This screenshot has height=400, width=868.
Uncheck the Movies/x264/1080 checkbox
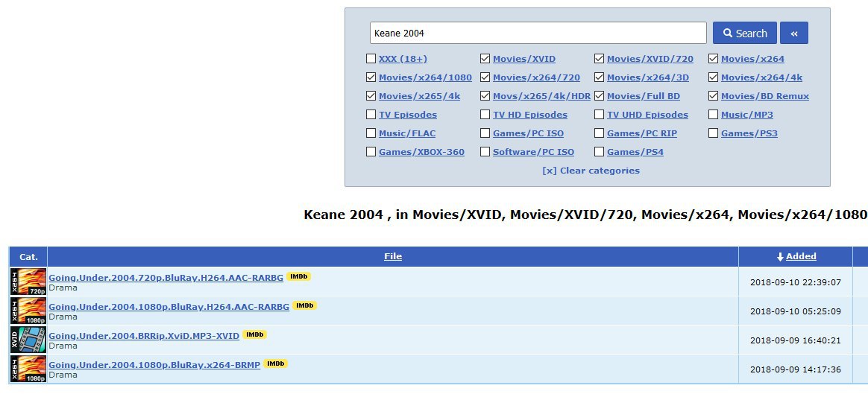[x=371, y=77]
